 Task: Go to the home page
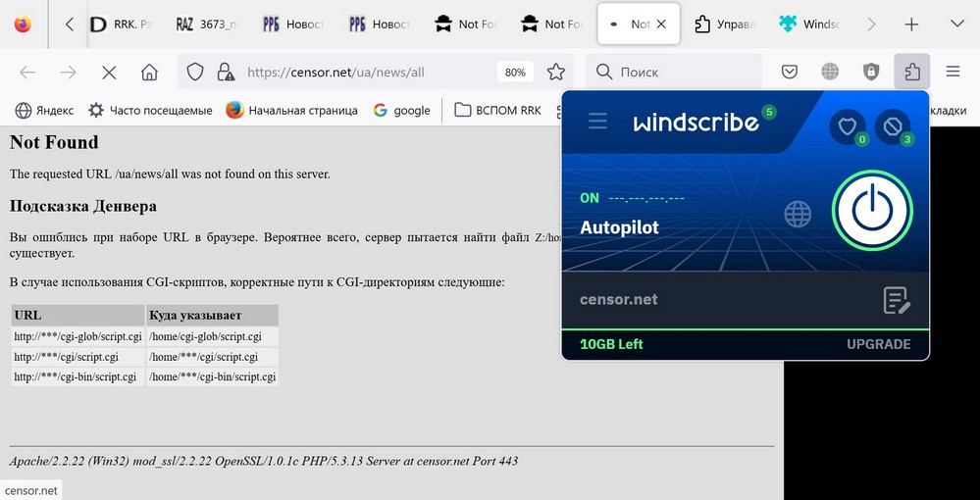[149, 73]
